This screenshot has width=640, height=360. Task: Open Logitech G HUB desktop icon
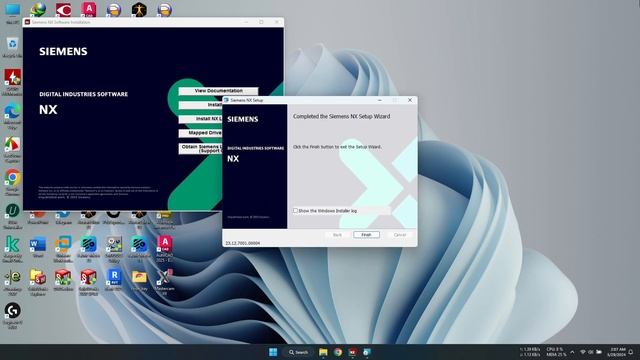12,315
